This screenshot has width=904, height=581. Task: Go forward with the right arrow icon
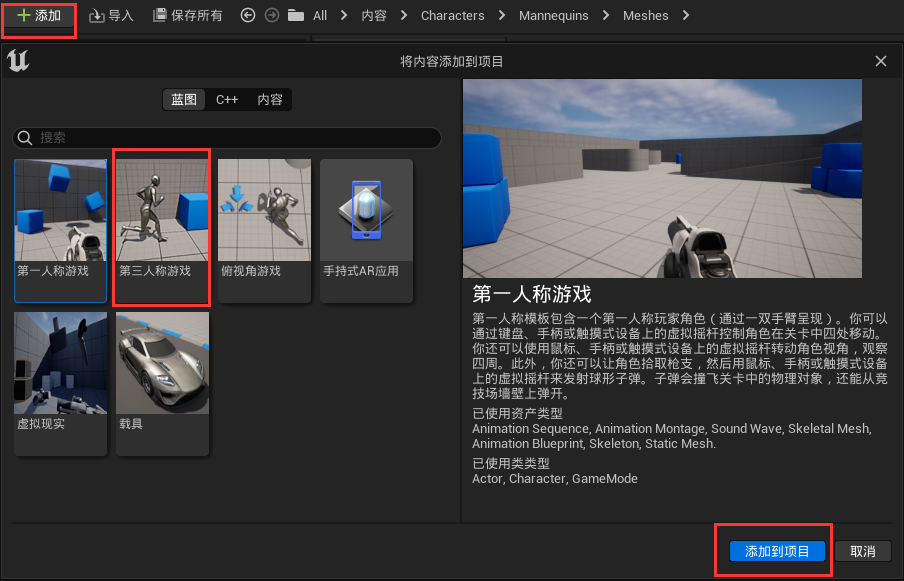pos(272,16)
